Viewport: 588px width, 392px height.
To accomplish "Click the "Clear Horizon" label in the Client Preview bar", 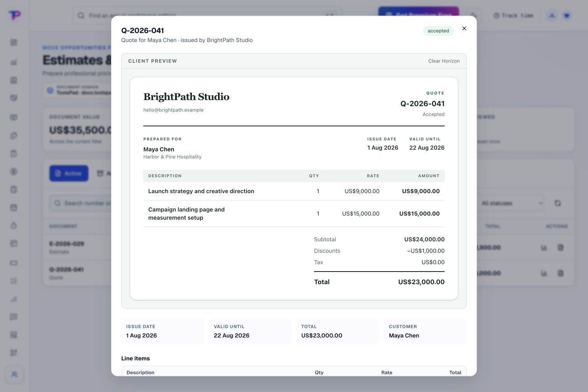I will tap(444, 61).
